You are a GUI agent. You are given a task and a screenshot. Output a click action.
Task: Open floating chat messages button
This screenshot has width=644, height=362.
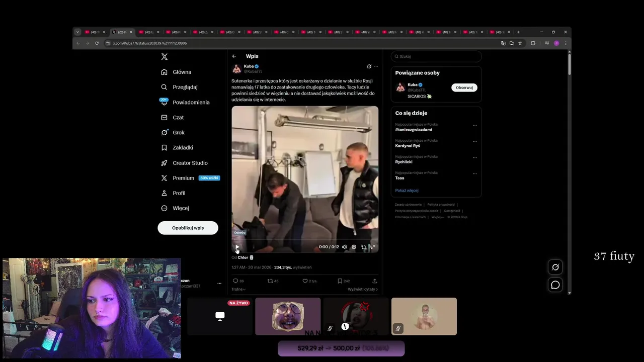point(555,285)
